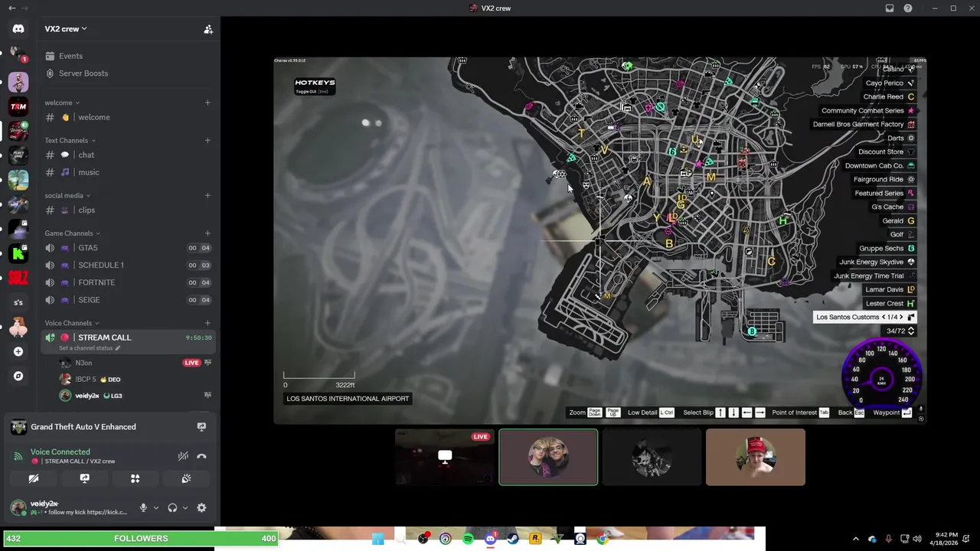Open the s's server icon
The height and width of the screenshot is (551, 980).
(18, 302)
